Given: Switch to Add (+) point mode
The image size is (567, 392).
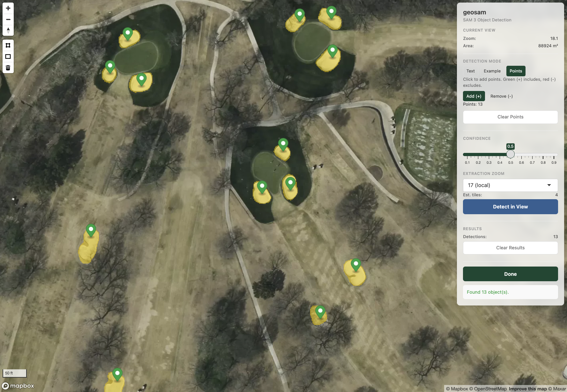Looking at the screenshot, I should coord(474,96).
